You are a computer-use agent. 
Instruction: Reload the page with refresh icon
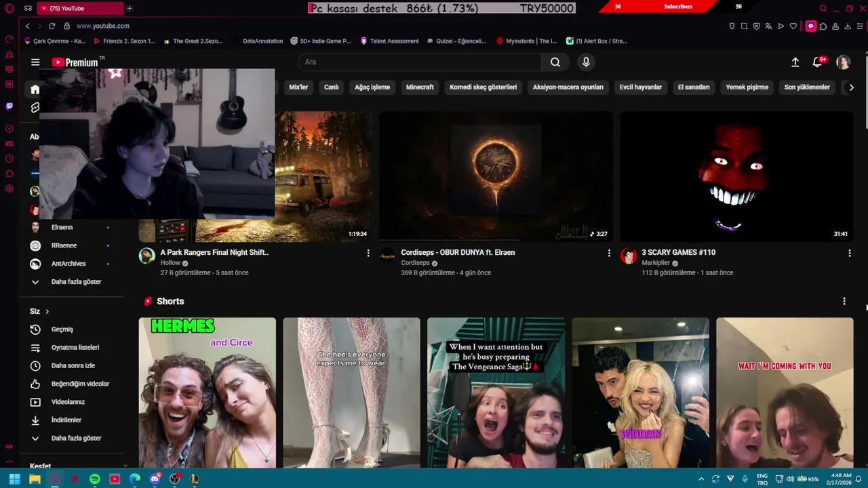pos(52,26)
